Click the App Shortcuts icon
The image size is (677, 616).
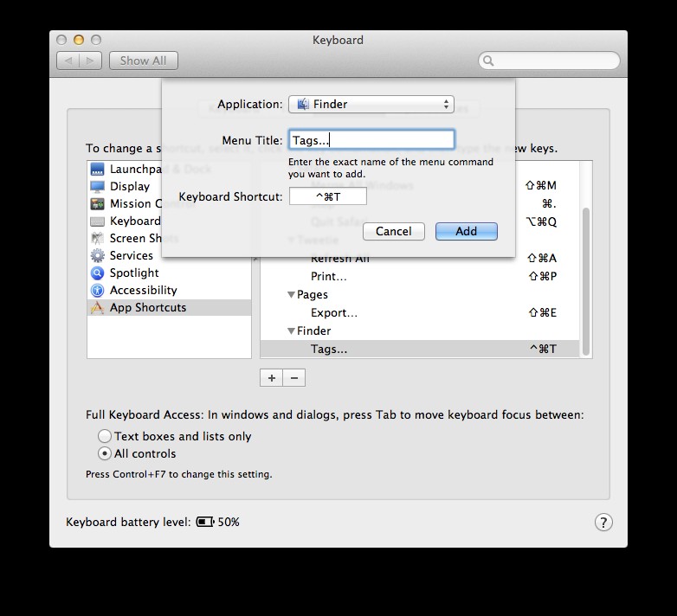(97, 308)
